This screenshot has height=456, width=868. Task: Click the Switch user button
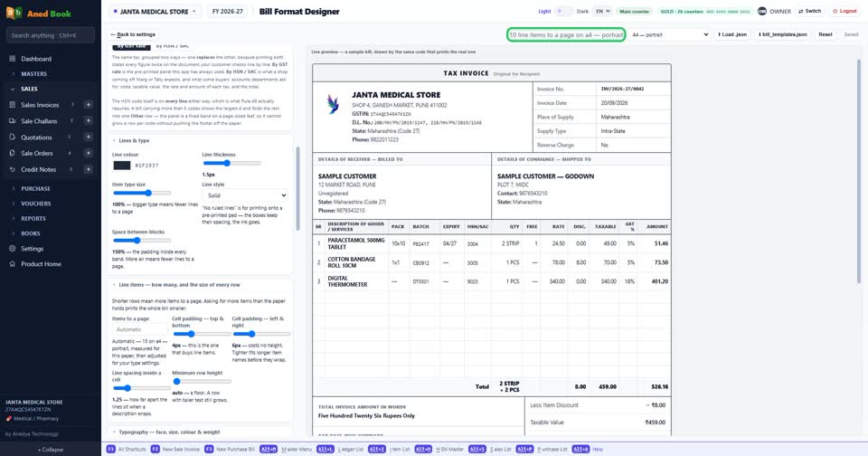tap(810, 11)
